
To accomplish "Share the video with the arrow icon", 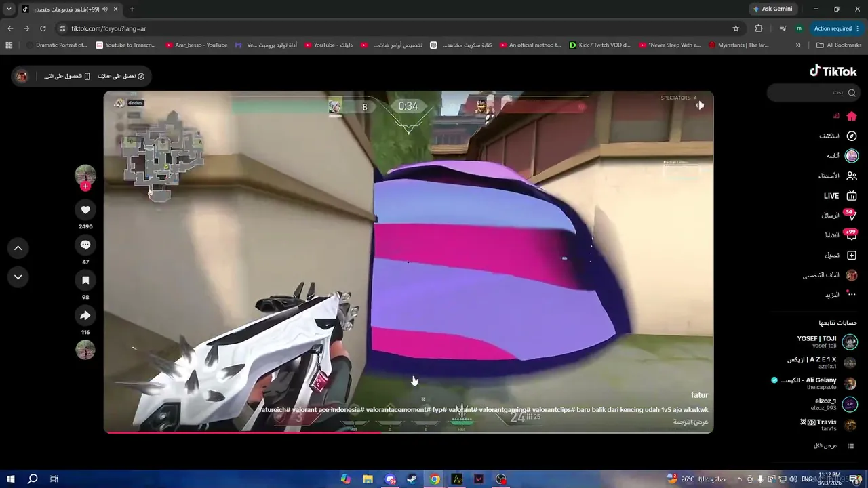I will 85,316.
